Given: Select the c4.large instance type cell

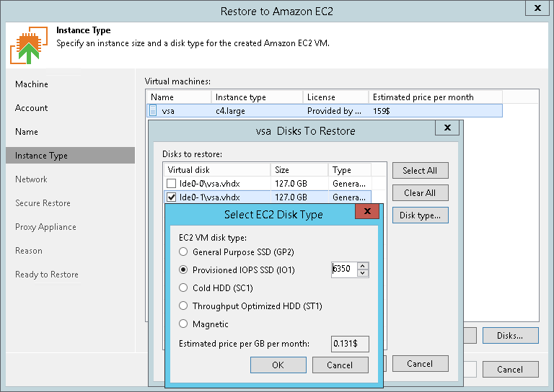Looking at the screenshot, I should pyautogui.click(x=230, y=111).
